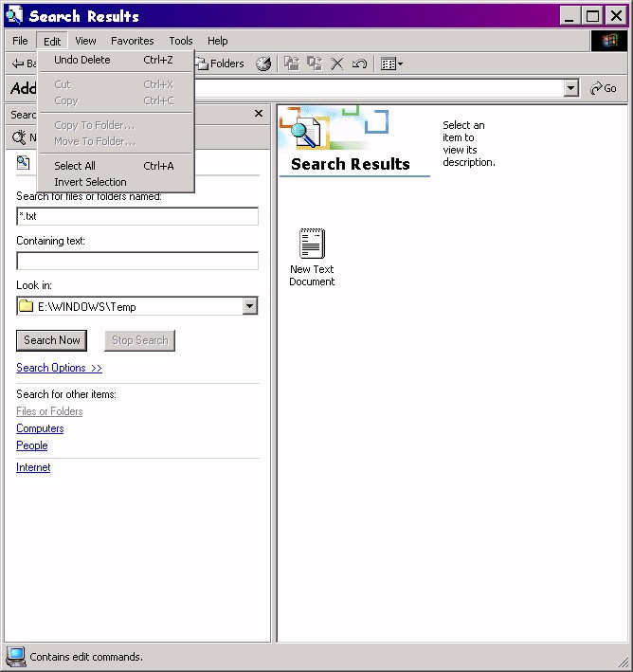This screenshot has height=672, width=633.
Task: Click the Files or Folders link
Action: click(x=49, y=411)
